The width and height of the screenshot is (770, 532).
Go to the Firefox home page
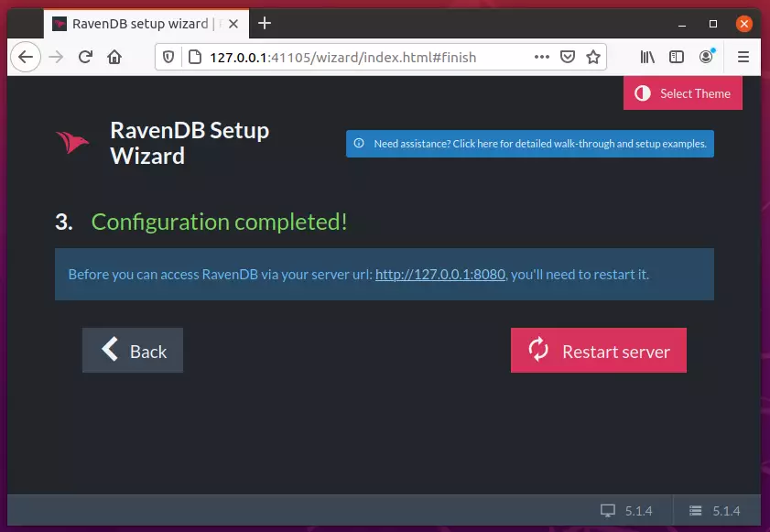pyautogui.click(x=114, y=57)
